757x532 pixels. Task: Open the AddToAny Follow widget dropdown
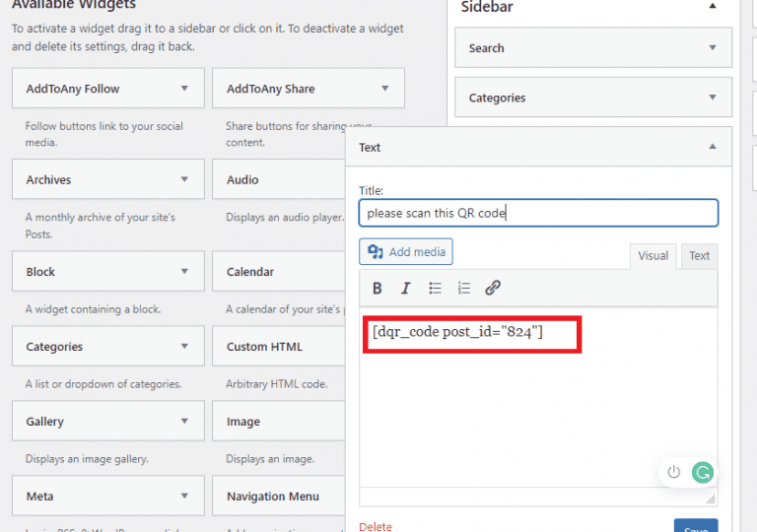(184, 89)
